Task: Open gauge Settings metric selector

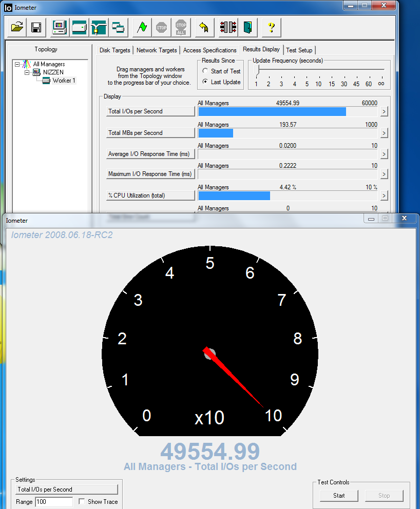Action: 67,490
